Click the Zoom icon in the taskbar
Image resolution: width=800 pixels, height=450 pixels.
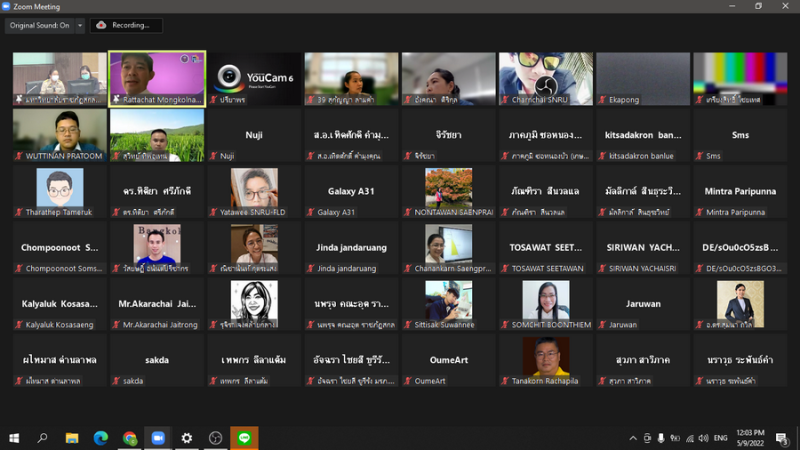point(158,438)
